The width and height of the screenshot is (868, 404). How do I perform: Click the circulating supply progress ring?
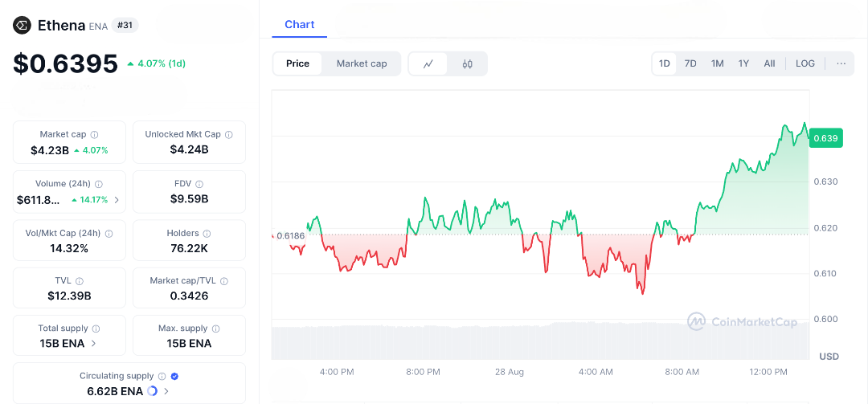pyautogui.click(x=152, y=391)
